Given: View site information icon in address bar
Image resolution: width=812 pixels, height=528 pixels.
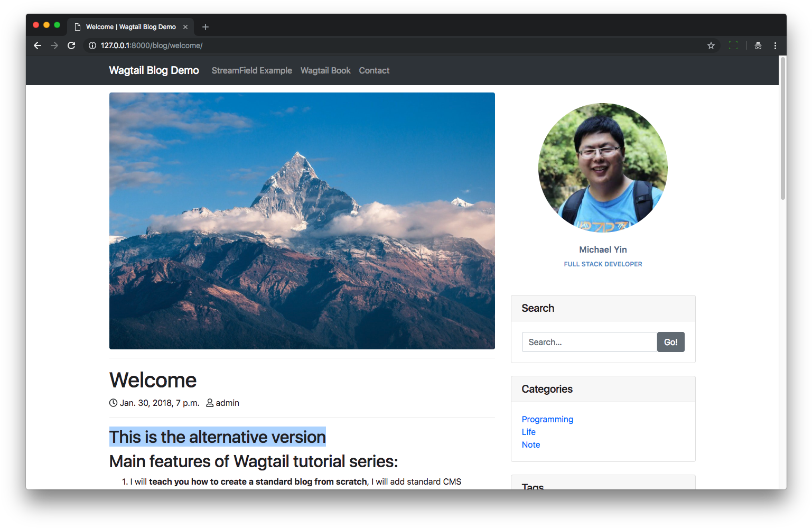Looking at the screenshot, I should click(92, 45).
